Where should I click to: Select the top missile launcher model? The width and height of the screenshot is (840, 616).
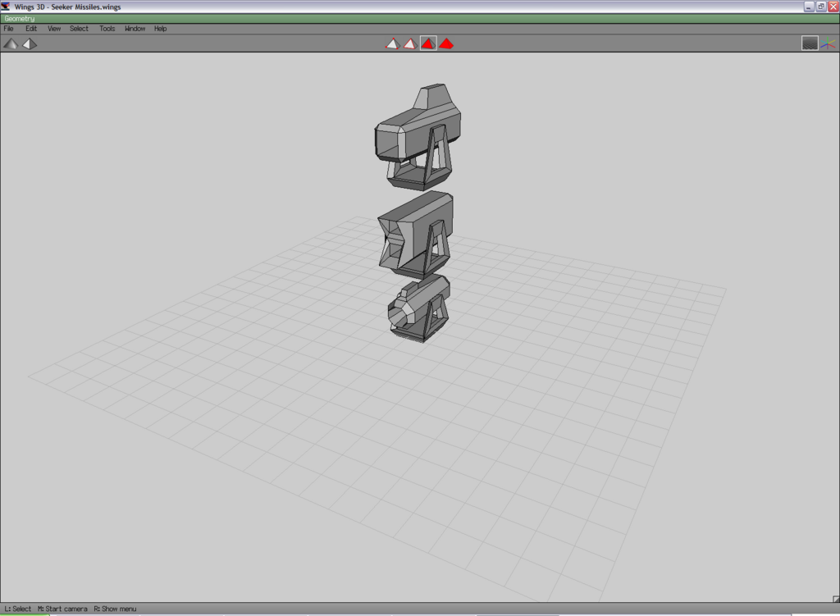[414, 135]
